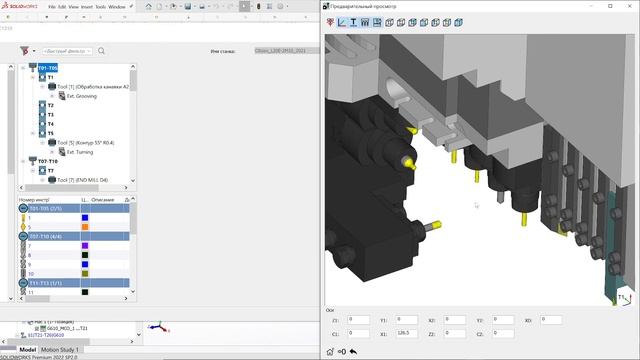The width and height of the screenshot is (640, 360).
Task: Open the quick filter combo box
Action: [x=67, y=51]
